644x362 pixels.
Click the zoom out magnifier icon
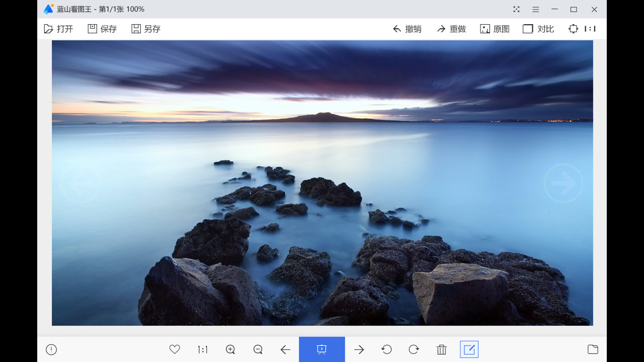click(x=258, y=349)
